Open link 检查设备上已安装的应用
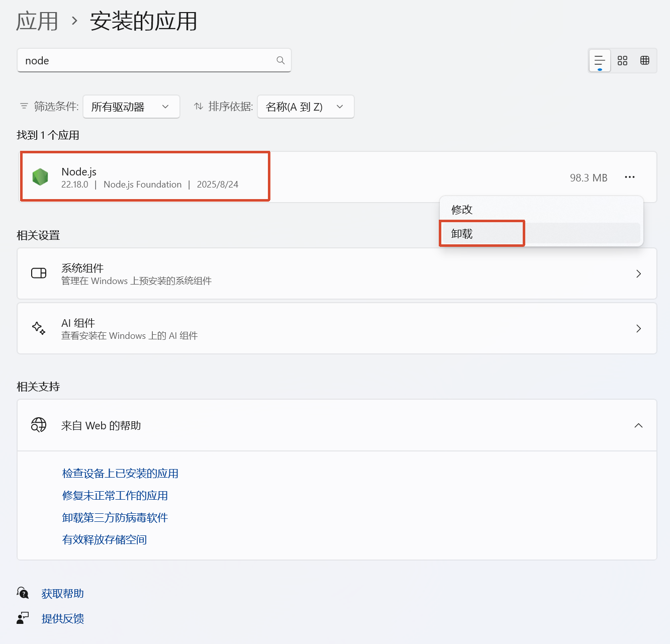The width and height of the screenshot is (670, 644). [120, 473]
